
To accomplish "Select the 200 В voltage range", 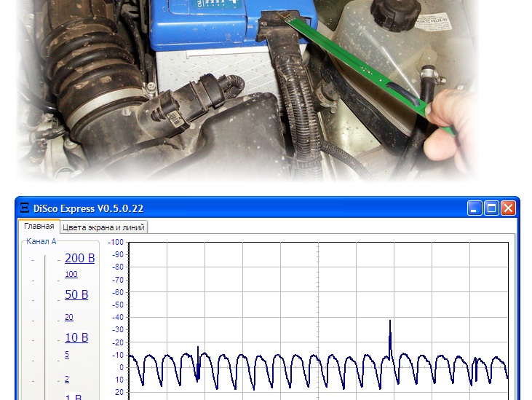I will point(80,258).
